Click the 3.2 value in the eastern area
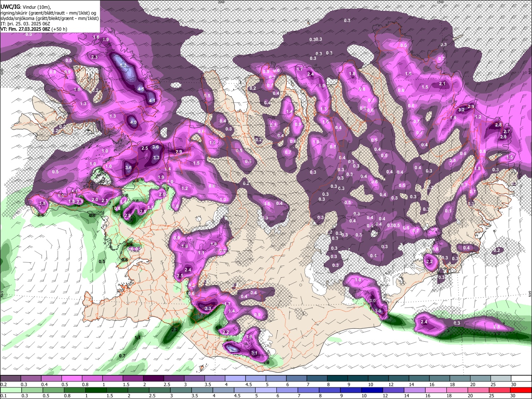The height and width of the screenshot is (399, 532). point(461,110)
